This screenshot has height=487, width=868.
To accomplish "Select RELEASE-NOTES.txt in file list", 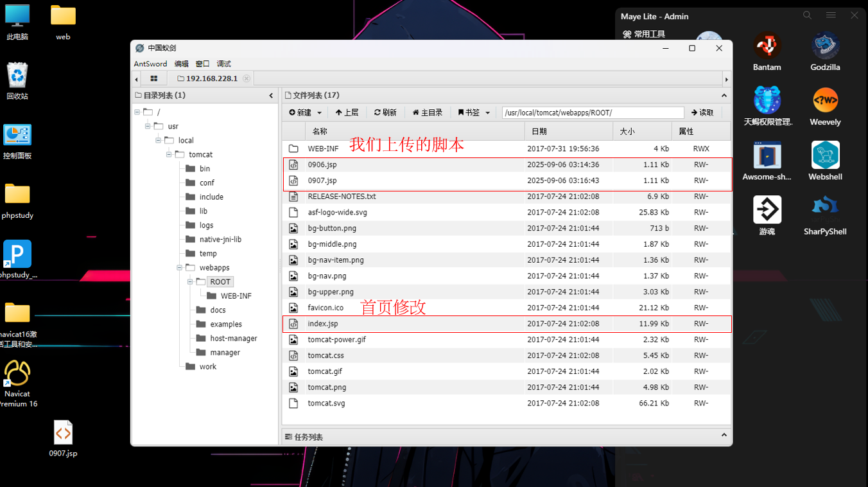I will pyautogui.click(x=507, y=197).
